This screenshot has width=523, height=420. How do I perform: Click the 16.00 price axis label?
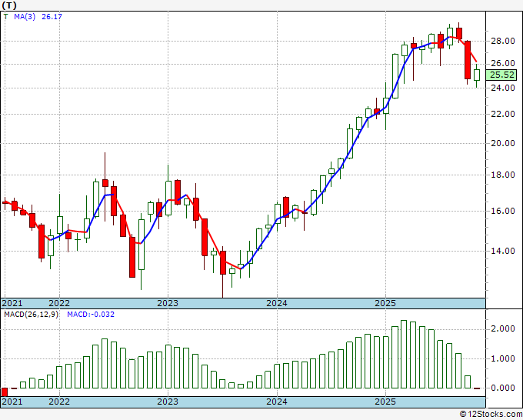coord(503,211)
